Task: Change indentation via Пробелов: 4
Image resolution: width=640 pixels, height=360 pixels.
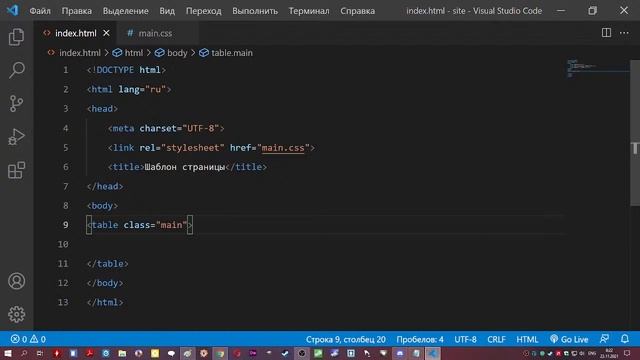Action: point(420,339)
